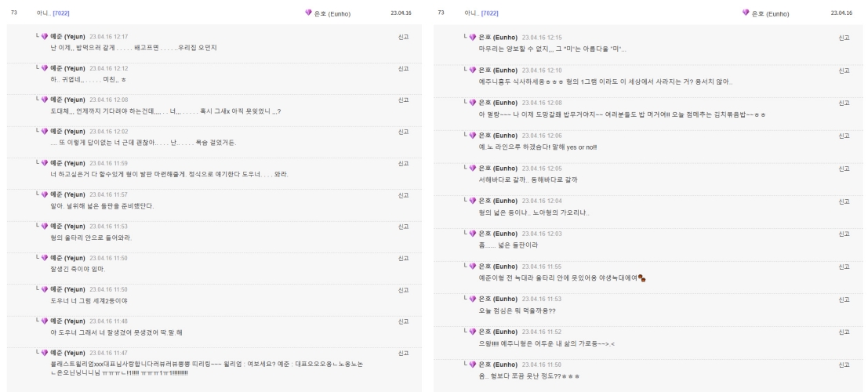Click author name 은호 (Eunho) in left header
The width and height of the screenshot is (868, 392).
tap(332, 14)
